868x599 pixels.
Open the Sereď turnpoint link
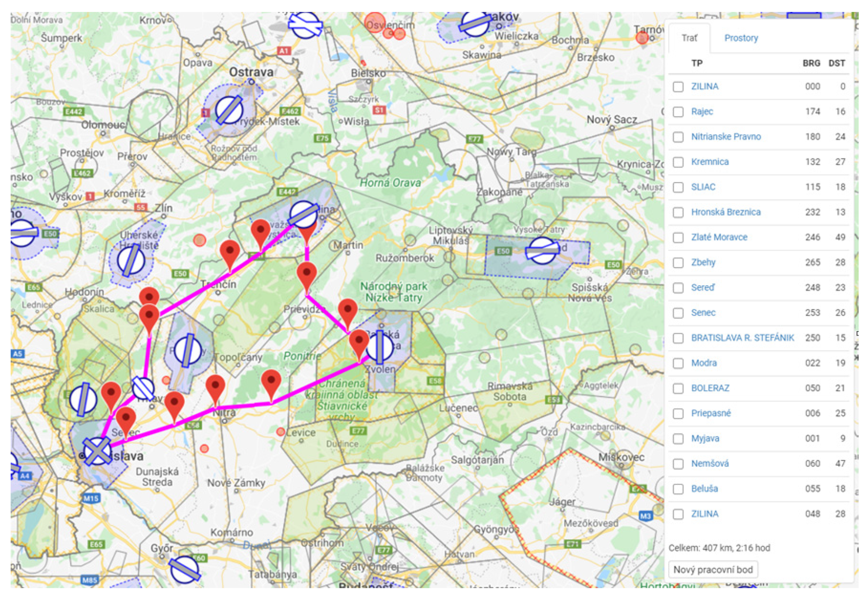(703, 287)
